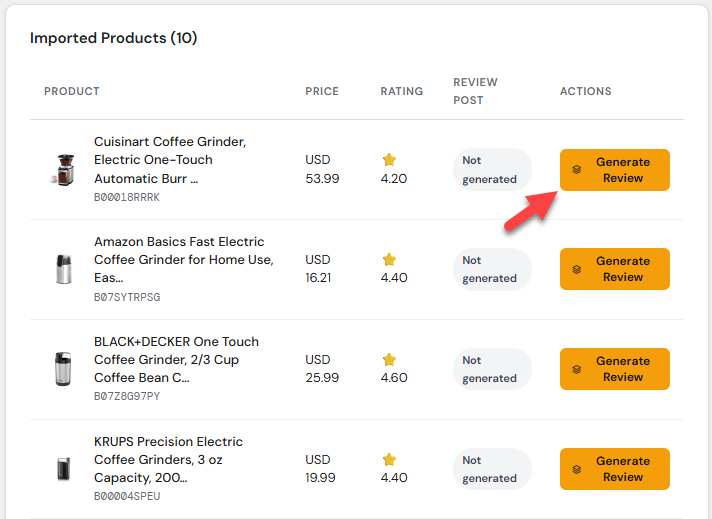The height and width of the screenshot is (519, 712).
Task: Click price USD 19.99
Action: point(320,468)
